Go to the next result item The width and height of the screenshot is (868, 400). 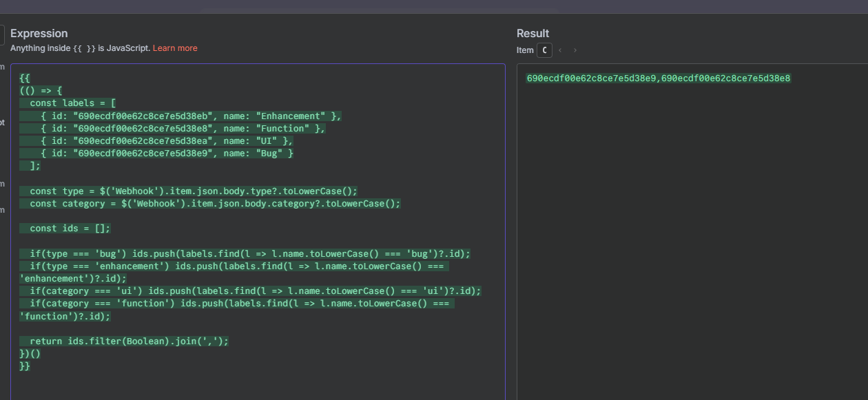(x=575, y=50)
